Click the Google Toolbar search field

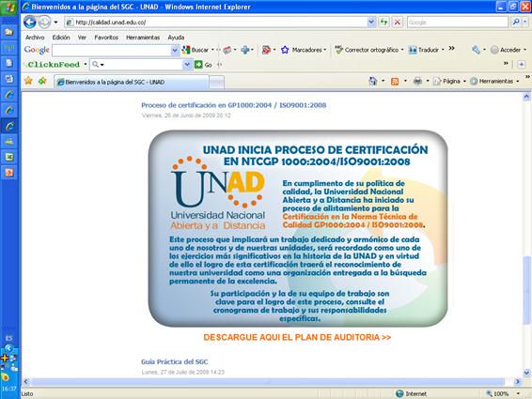[x=112, y=51]
